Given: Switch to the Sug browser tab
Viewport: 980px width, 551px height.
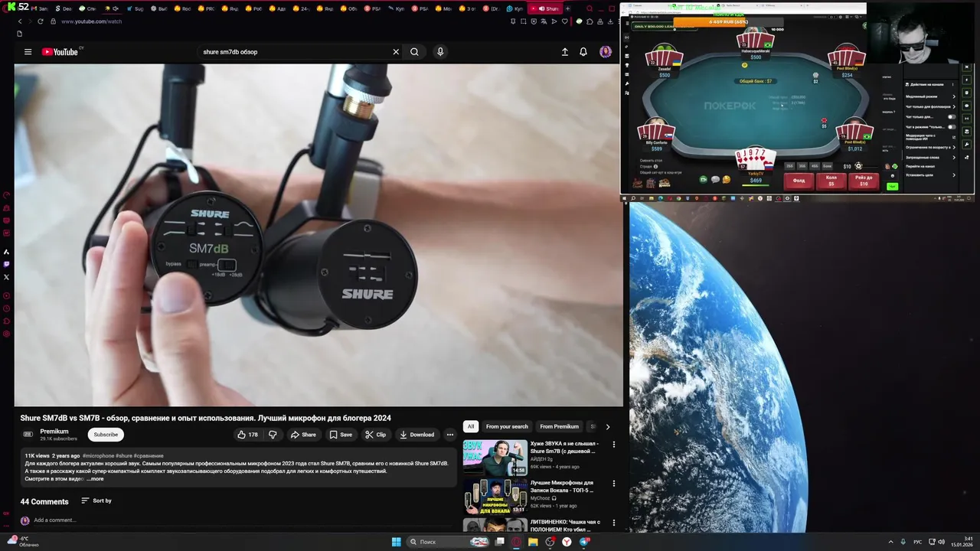Looking at the screenshot, I should pos(134,8).
